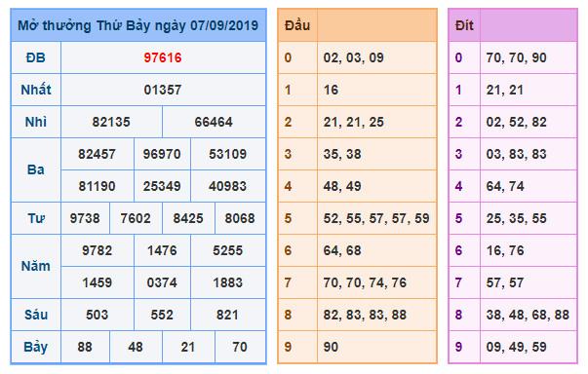This screenshot has height=374, width=588.
Task: Click Đít row values '09, 49, 59'
Action: point(517,347)
